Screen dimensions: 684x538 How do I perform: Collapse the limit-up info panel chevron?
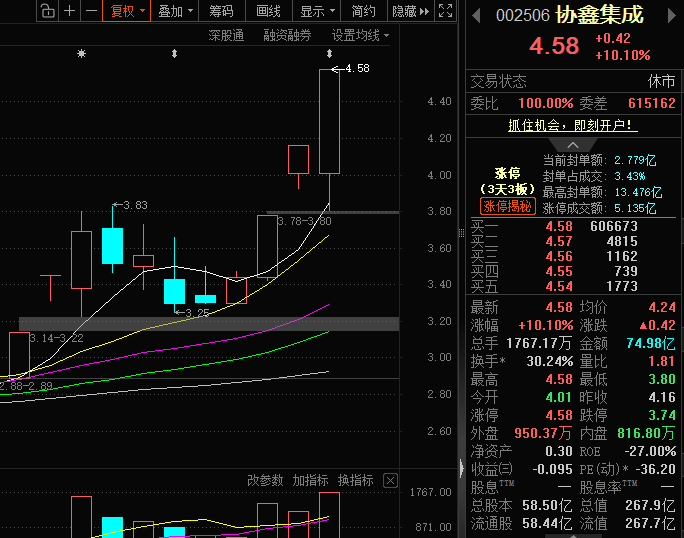[x=573, y=145]
